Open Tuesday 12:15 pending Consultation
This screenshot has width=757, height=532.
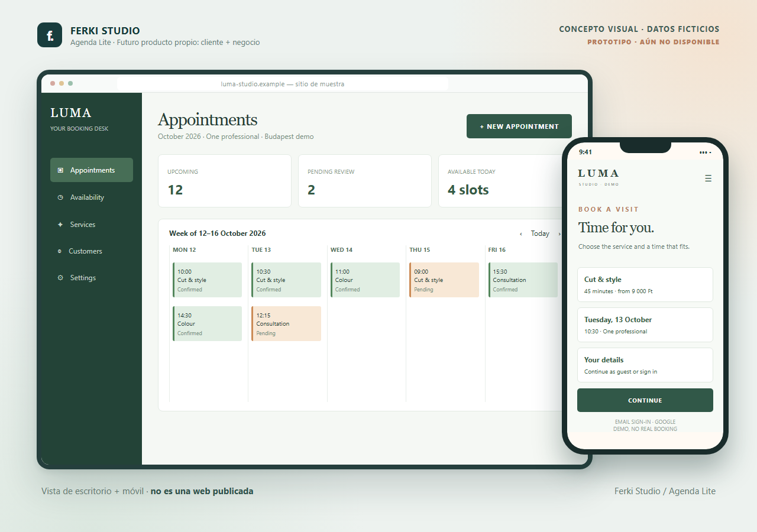[x=286, y=324]
